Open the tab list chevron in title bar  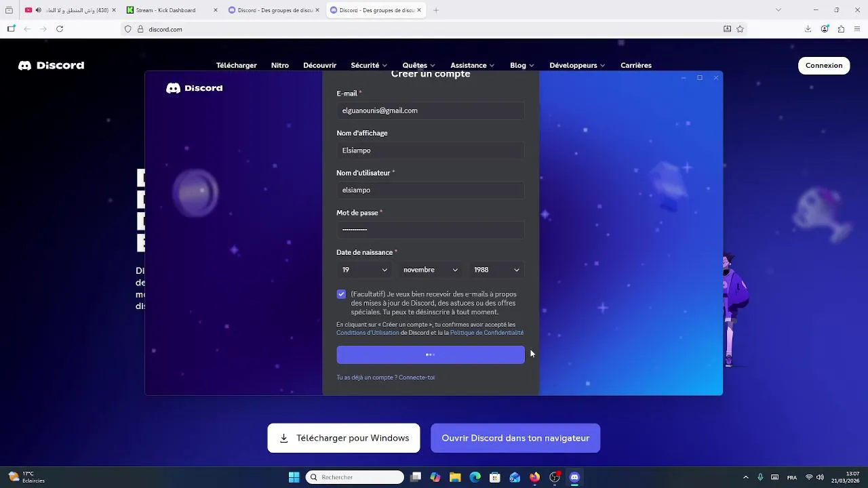click(x=778, y=10)
